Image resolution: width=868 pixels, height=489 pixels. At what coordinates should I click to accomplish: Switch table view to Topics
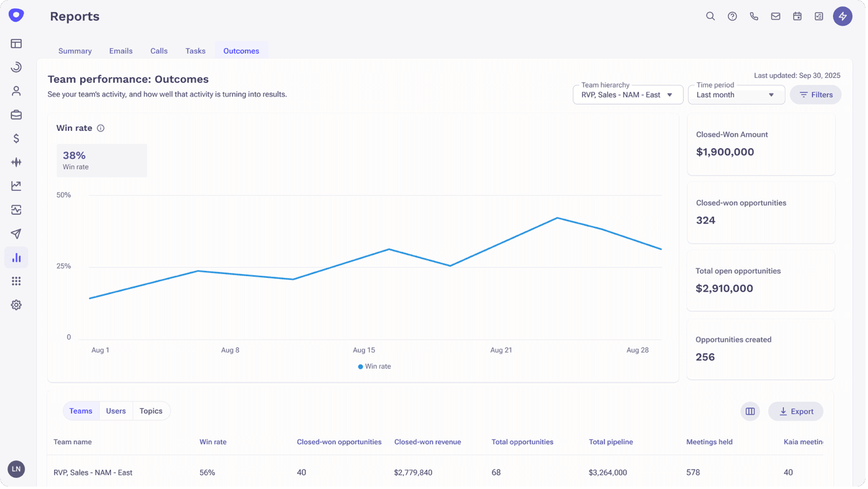coord(151,411)
